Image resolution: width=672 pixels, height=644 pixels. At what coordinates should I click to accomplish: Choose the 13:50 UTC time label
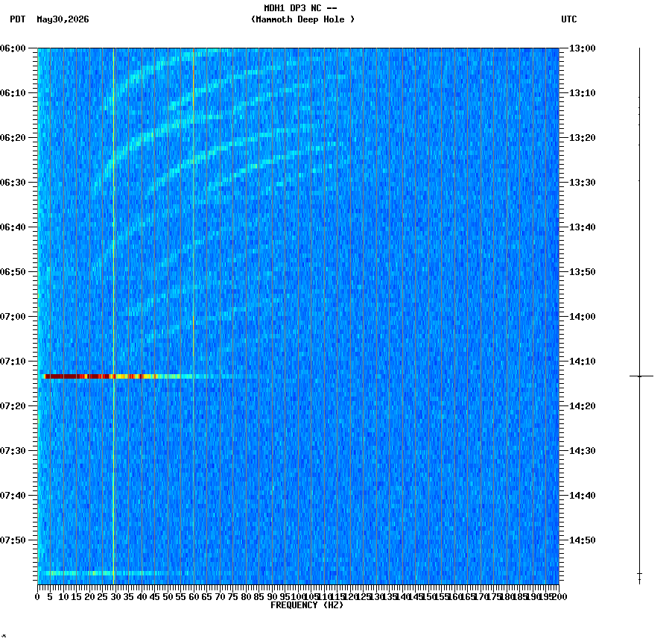[x=583, y=272]
